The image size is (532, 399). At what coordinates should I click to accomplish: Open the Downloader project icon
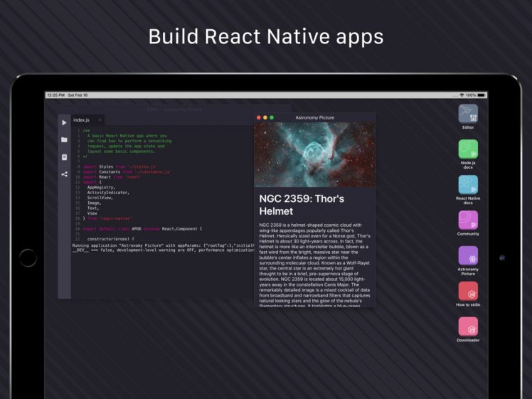coord(468,326)
